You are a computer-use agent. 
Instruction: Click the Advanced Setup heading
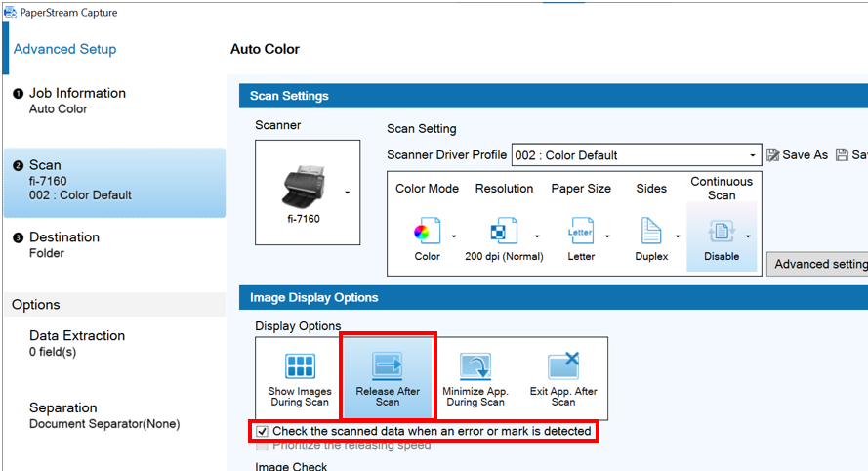pyautogui.click(x=64, y=49)
